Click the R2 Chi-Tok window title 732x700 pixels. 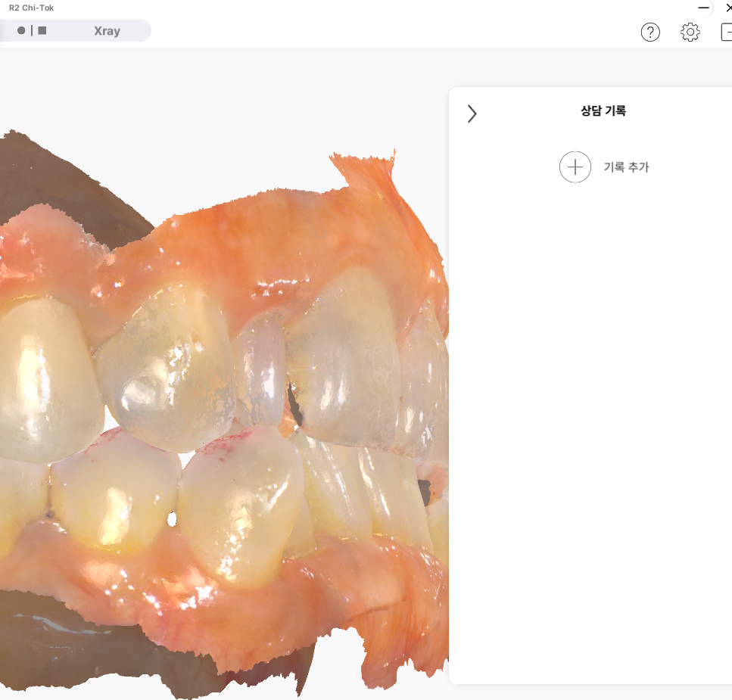pyautogui.click(x=31, y=8)
